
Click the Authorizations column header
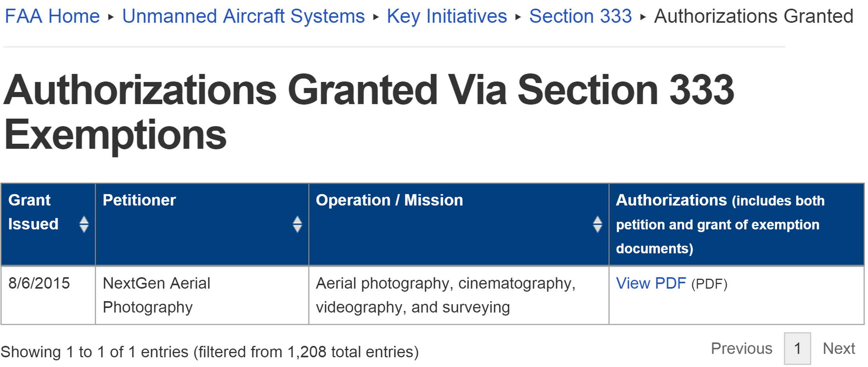[x=720, y=224]
